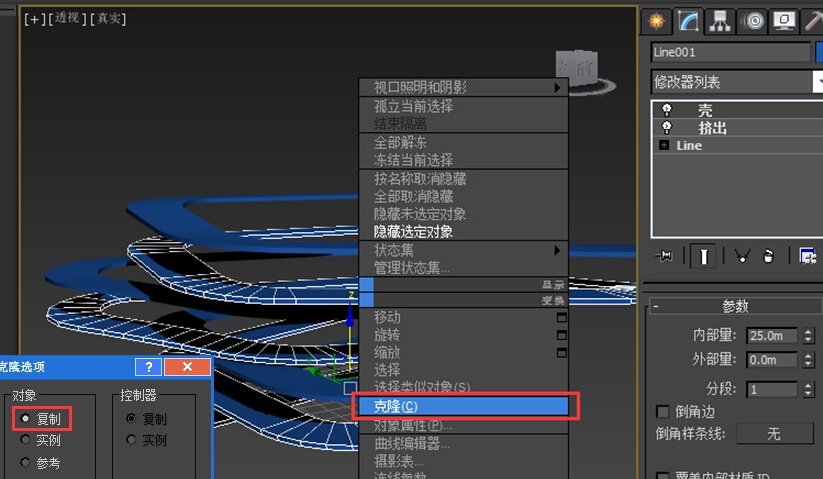Click 分段 spinner arrows
The image size is (823, 479).
coord(808,389)
